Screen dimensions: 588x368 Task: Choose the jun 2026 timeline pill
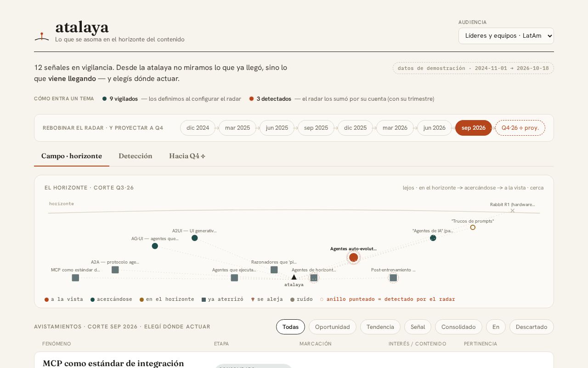[x=435, y=128]
